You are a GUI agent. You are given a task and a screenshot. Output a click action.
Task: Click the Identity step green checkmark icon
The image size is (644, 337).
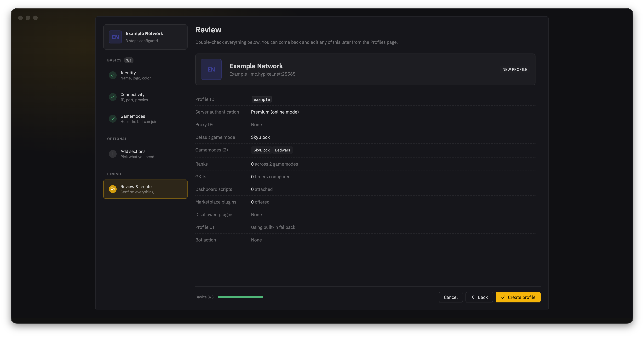[113, 75]
